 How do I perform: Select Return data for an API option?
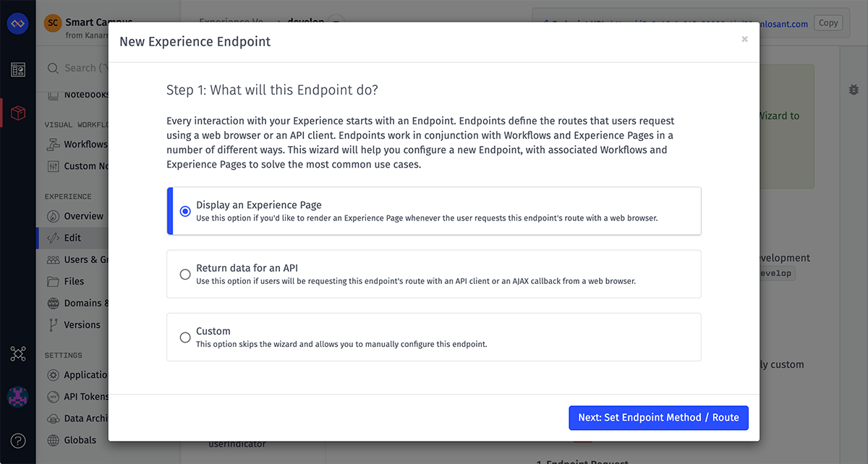coord(434,274)
